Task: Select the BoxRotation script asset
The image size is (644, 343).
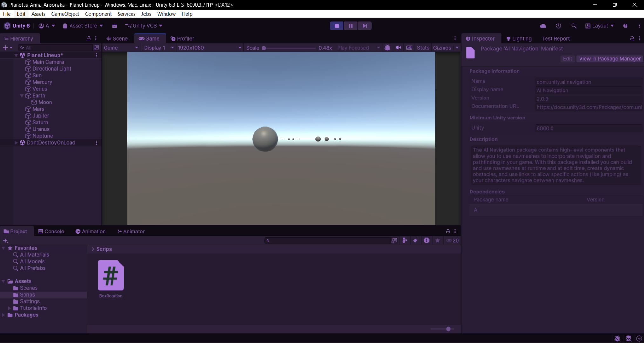Action: (111, 275)
